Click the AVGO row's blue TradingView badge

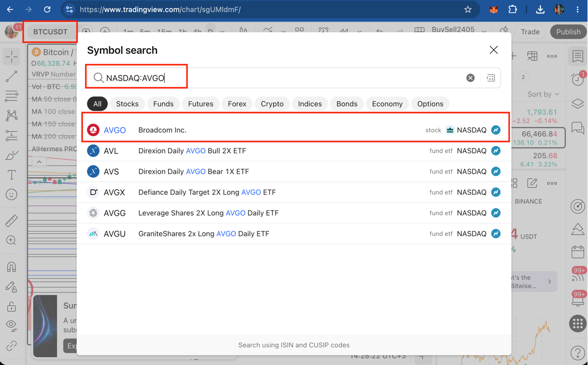click(496, 130)
